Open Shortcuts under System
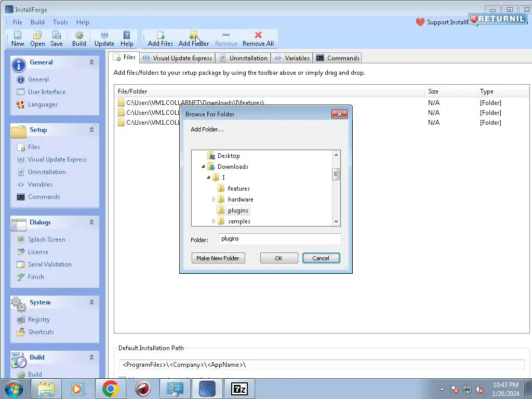Screen dimensions: 532x399 41,332
